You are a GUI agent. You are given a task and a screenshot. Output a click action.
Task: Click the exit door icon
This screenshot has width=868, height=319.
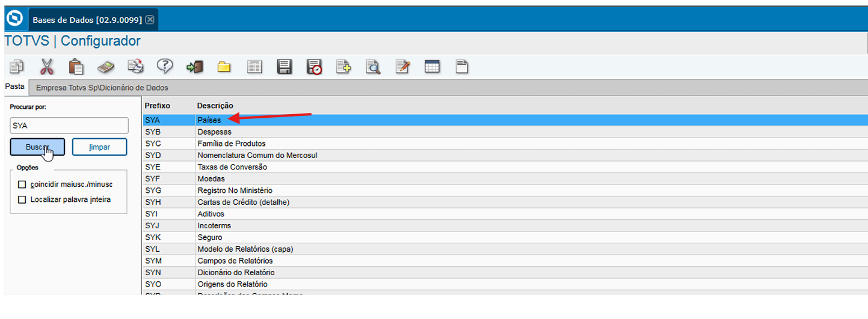tap(195, 67)
